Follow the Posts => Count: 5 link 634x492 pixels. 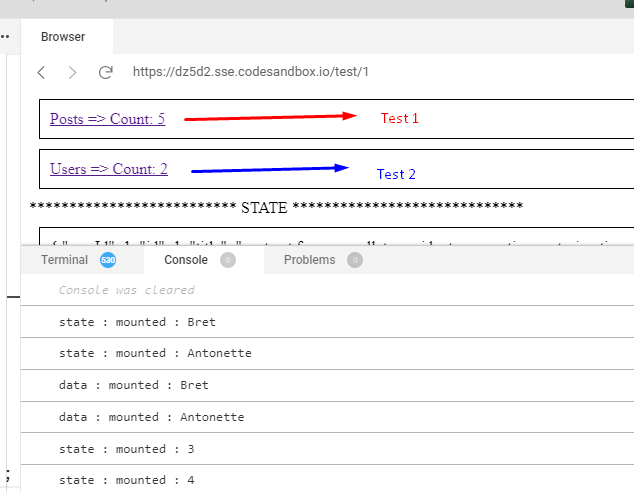[107, 119]
